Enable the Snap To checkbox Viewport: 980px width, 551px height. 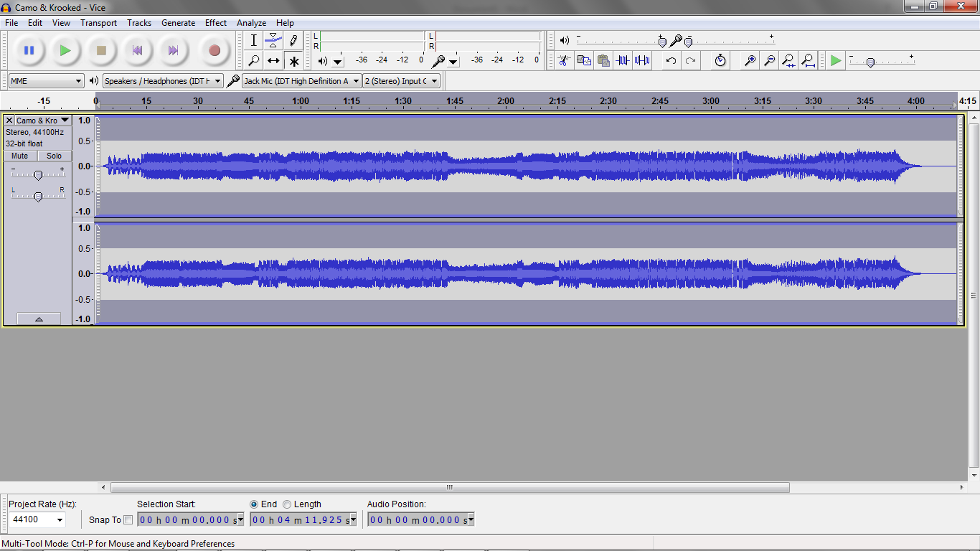(x=128, y=520)
